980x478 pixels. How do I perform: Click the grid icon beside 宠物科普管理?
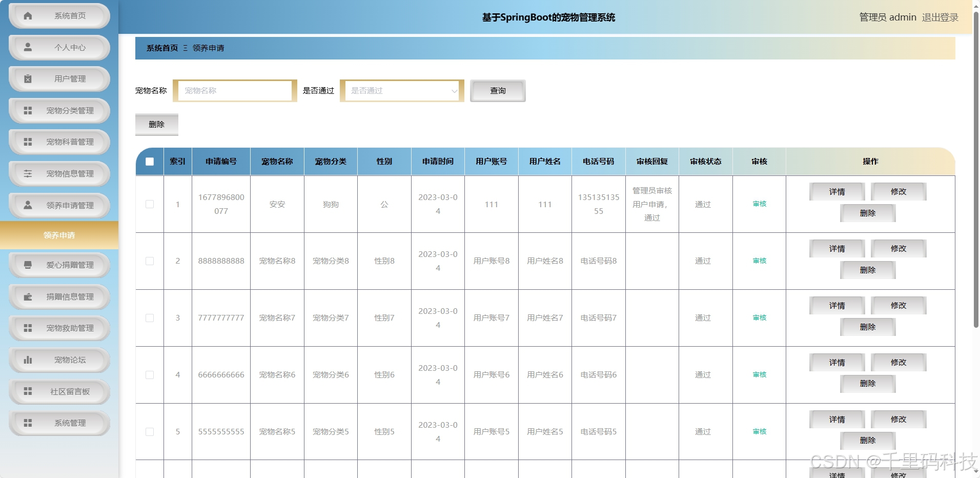28,142
